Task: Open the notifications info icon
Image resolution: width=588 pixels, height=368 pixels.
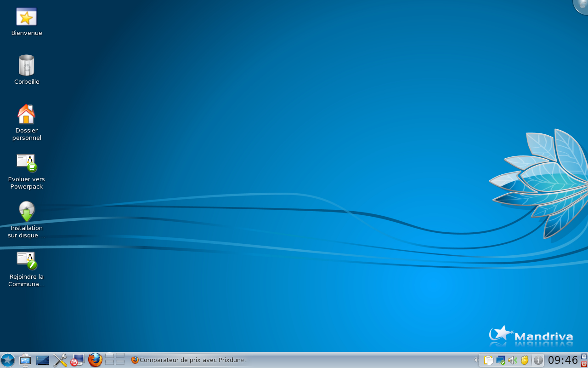Action: [538, 360]
